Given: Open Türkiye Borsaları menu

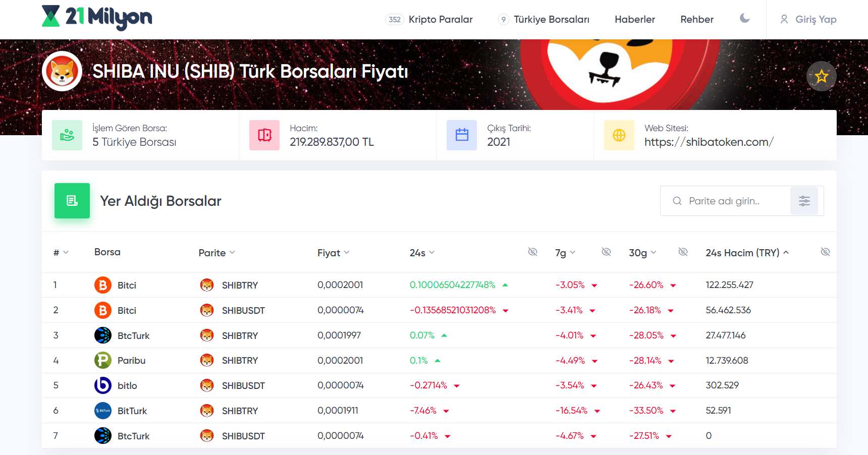Looking at the screenshot, I should point(552,19).
